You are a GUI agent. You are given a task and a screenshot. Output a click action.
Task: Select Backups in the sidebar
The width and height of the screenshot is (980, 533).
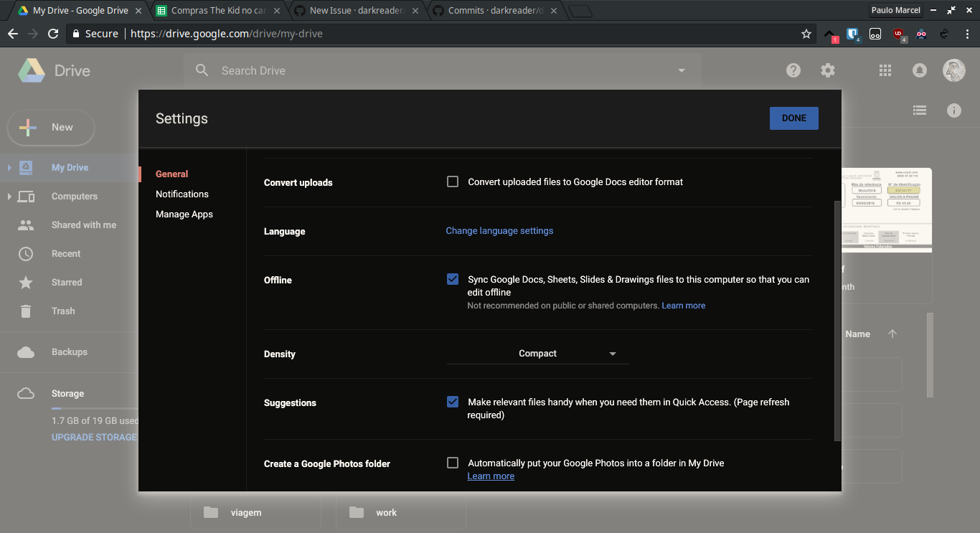(67, 352)
